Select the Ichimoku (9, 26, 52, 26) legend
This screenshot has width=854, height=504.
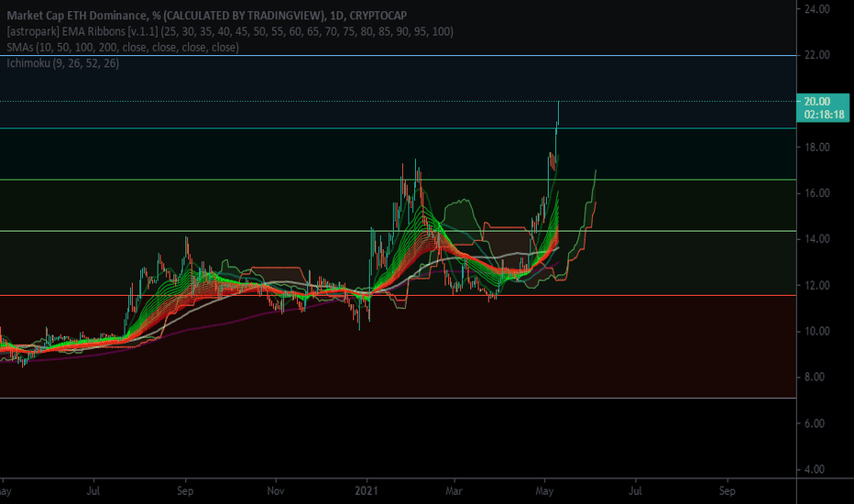pyautogui.click(x=62, y=62)
